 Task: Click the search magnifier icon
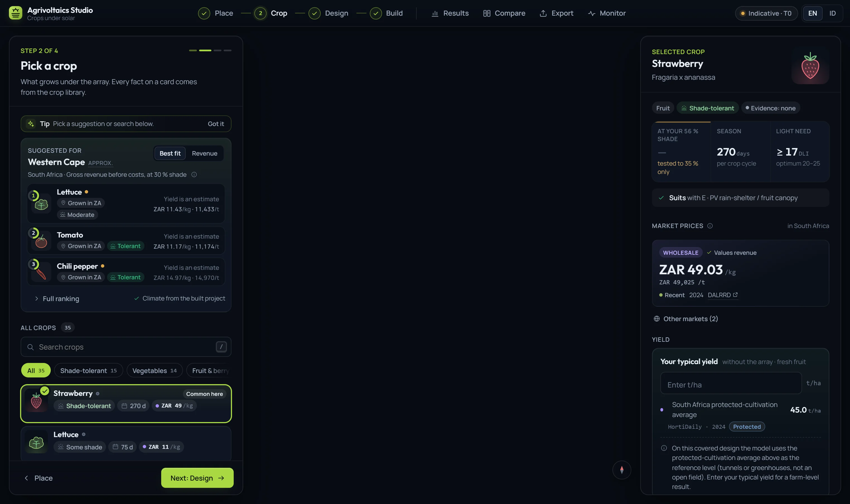(x=31, y=347)
